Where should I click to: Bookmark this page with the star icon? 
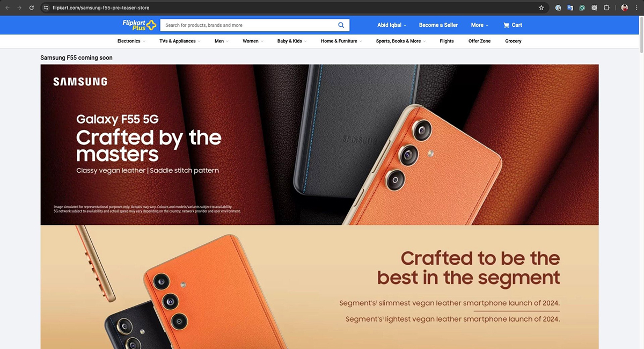541,8
